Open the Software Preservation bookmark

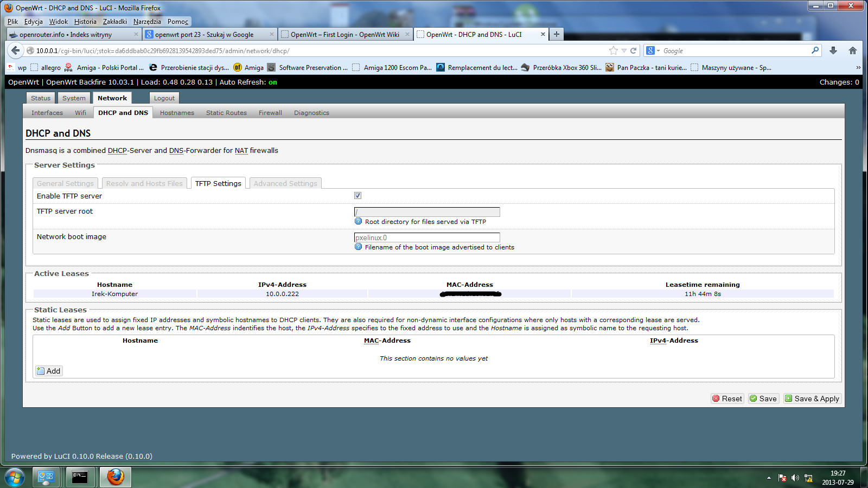point(308,68)
